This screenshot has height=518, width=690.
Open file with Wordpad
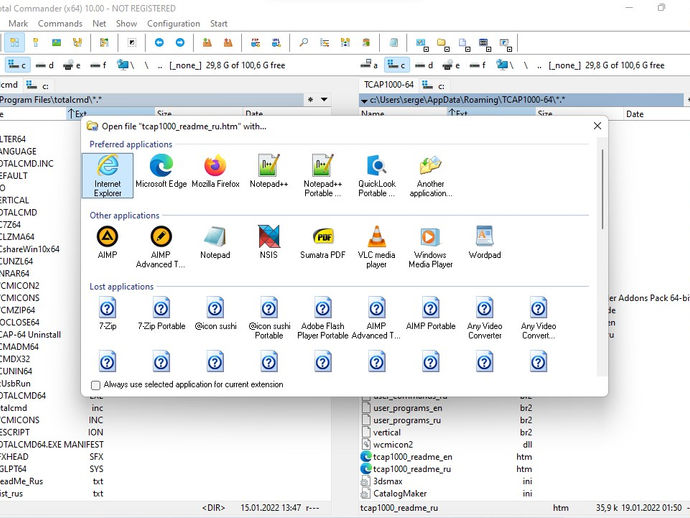point(484,242)
